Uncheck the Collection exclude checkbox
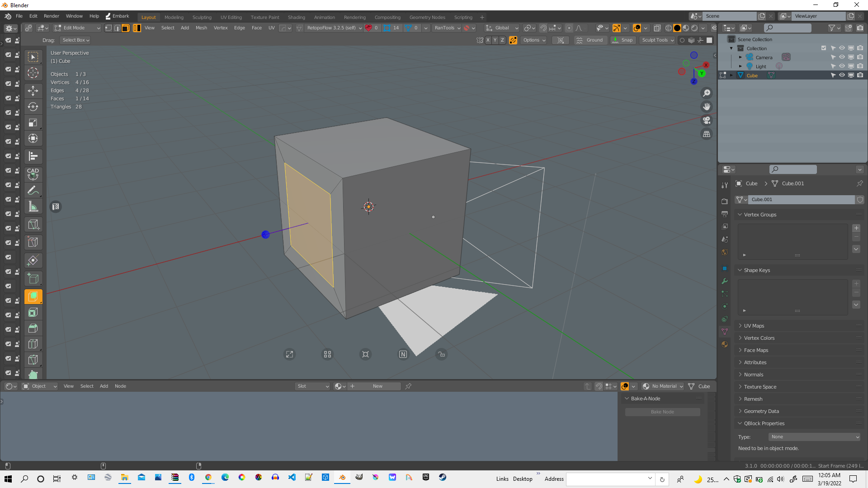Screen dimensions: 868x488 (824, 48)
